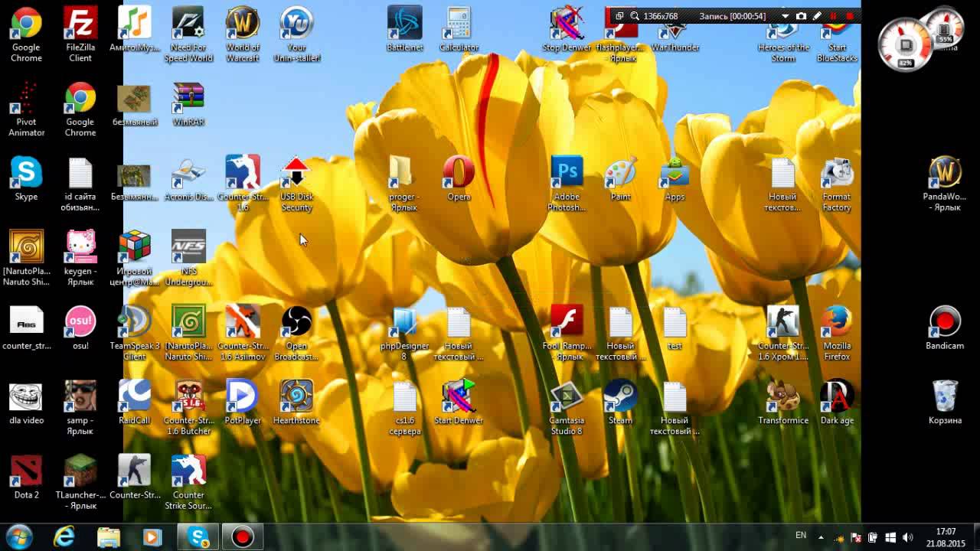Select the Stop Denwer desktop icon
This screenshot has height=551, width=980.
(x=567, y=29)
